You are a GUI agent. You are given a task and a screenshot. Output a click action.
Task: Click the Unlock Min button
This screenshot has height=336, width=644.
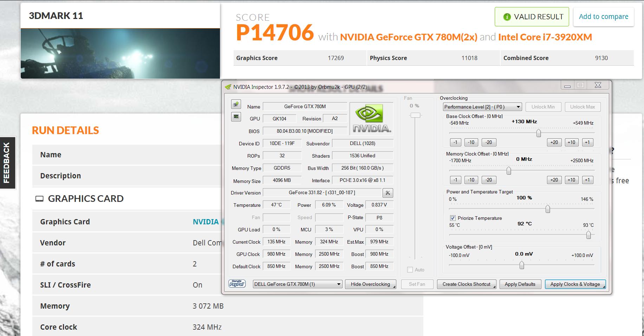[543, 107]
